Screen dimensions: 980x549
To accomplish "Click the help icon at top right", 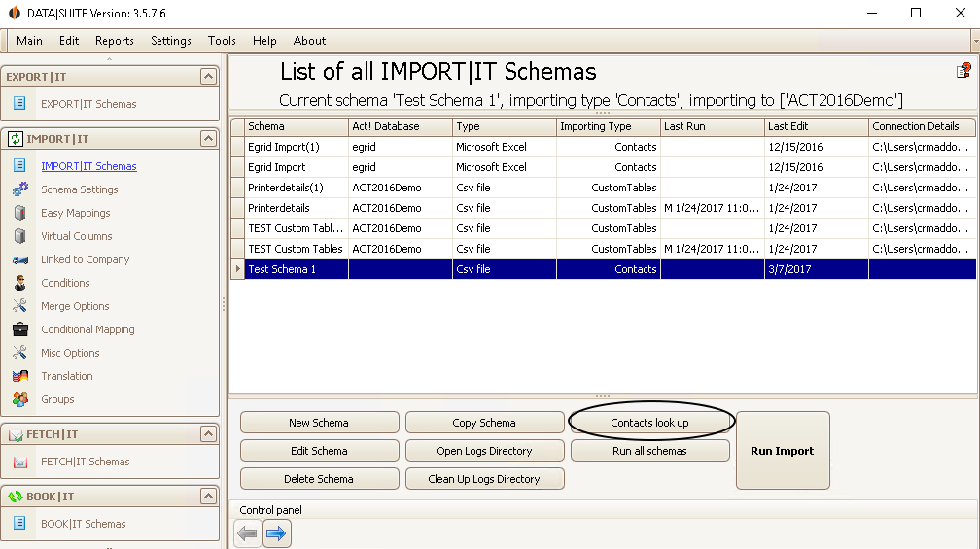I will point(963,70).
